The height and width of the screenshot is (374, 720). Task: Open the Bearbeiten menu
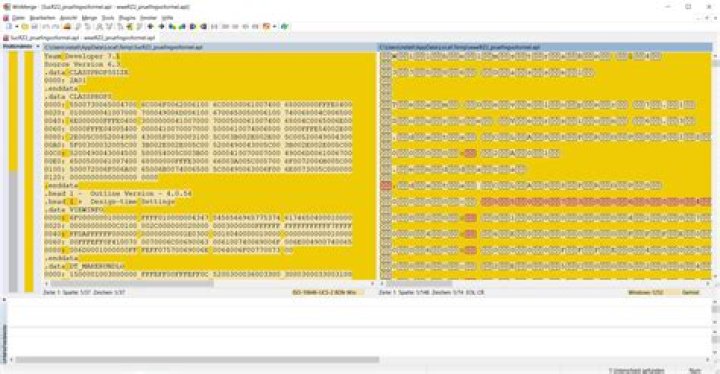42,18
